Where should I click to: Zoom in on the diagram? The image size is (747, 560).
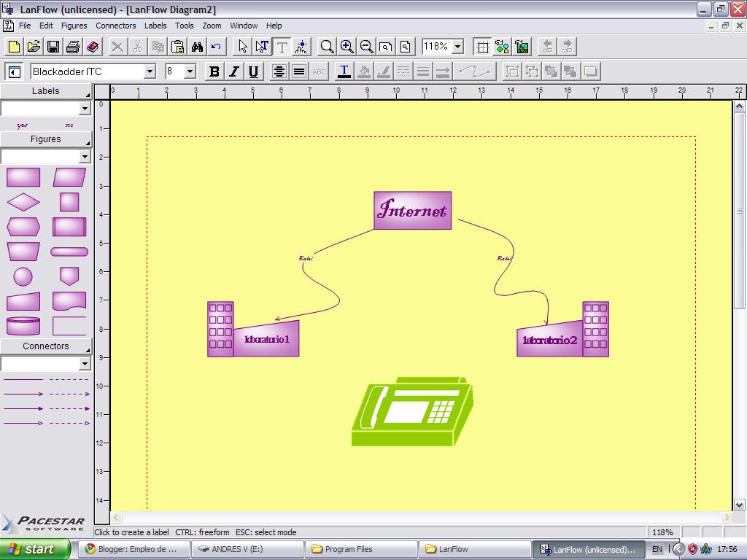[x=347, y=47]
